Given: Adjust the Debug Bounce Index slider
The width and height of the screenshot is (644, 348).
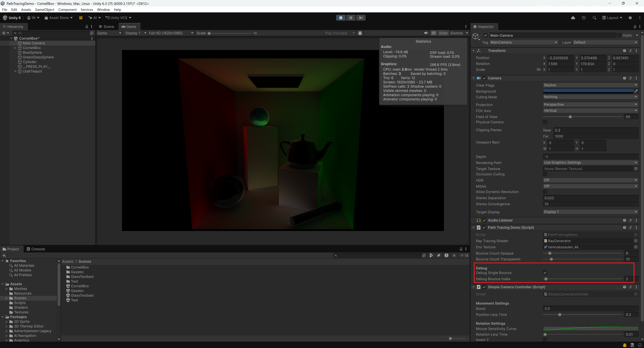Looking at the screenshot, I should point(583,279).
